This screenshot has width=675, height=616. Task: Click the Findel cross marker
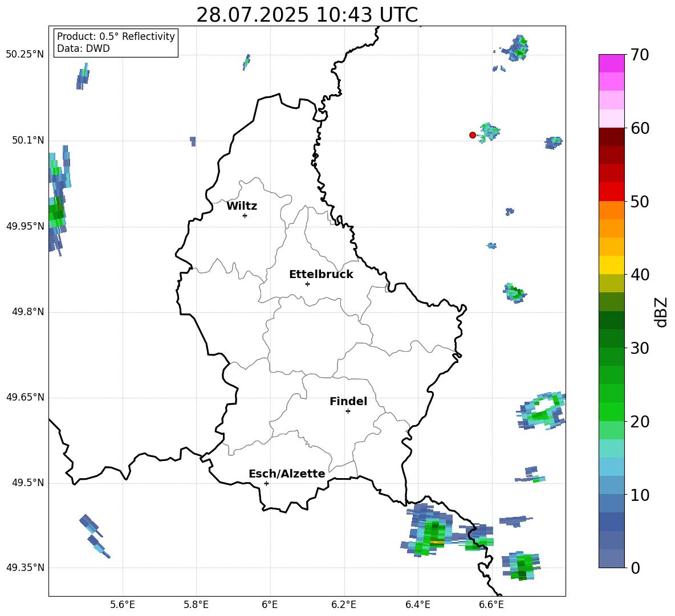[348, 411]
